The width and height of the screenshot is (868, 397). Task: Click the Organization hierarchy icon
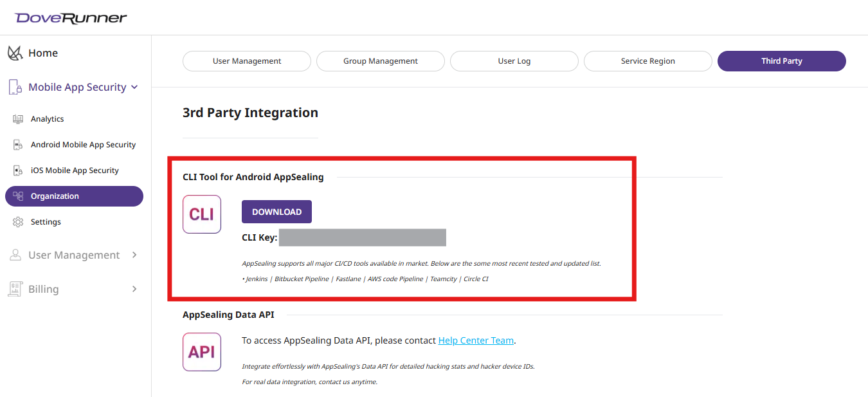click(18, 196)
